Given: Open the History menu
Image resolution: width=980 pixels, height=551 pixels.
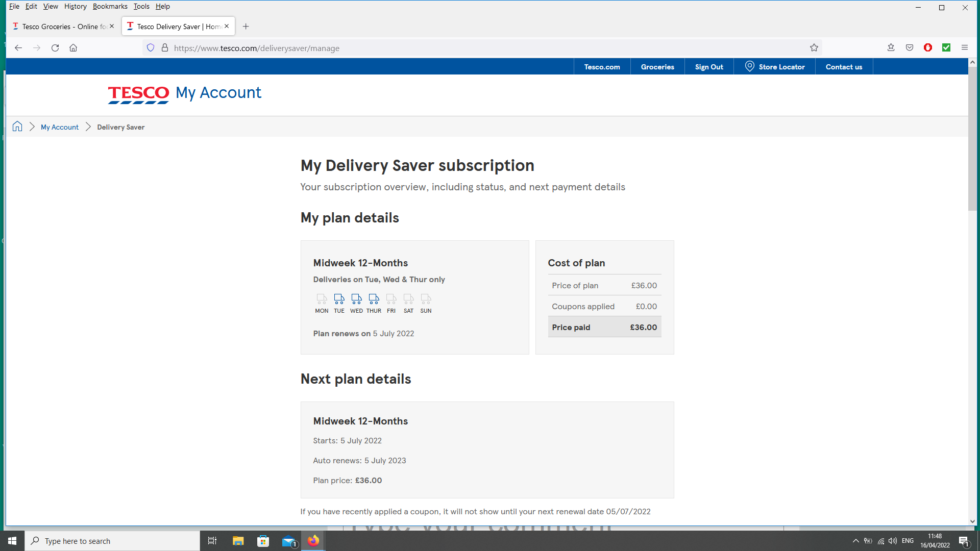Looking at the screenshot, I should 75,6.
